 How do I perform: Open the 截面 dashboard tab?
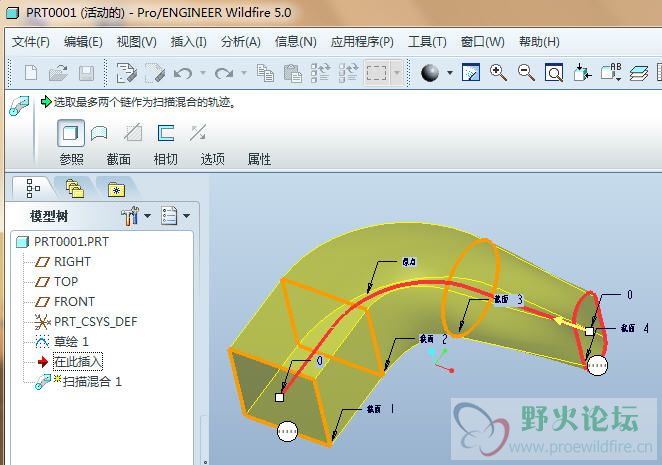coord(118,159)
